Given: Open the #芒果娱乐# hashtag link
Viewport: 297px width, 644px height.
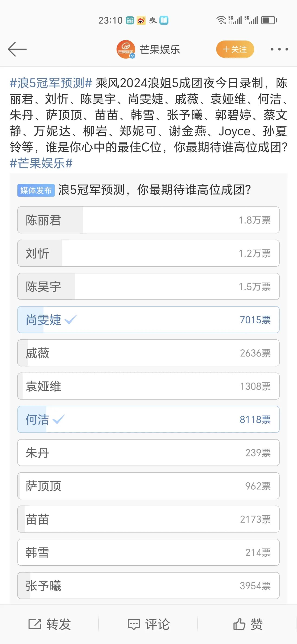Looking at the screenshot, I should pyautogui.click(x=41, y=163).
